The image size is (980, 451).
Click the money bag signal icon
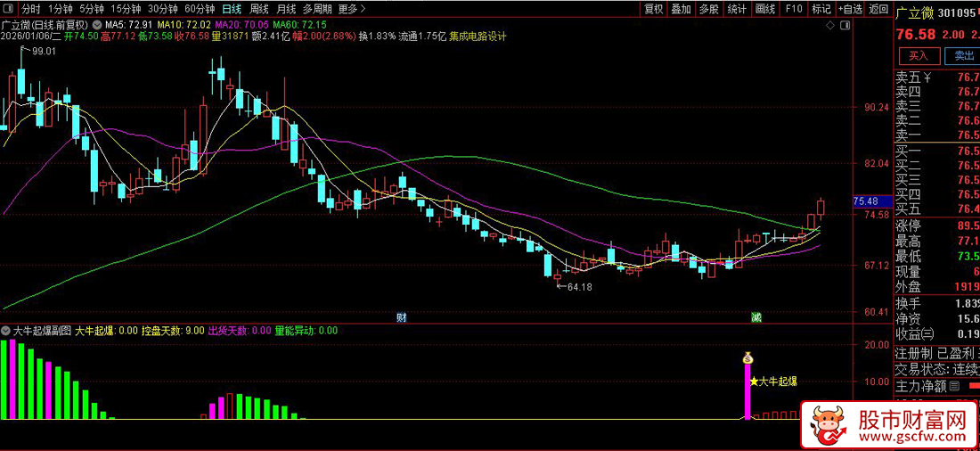click(x=747, y=358)
